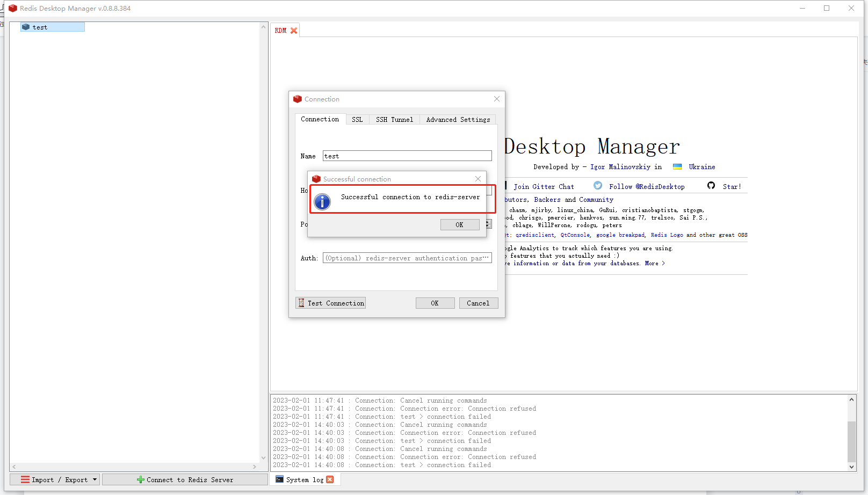This screenshot has width=868, height=495.
Task: Open Igor Malinovskiy link
Action: pos(620,167)
